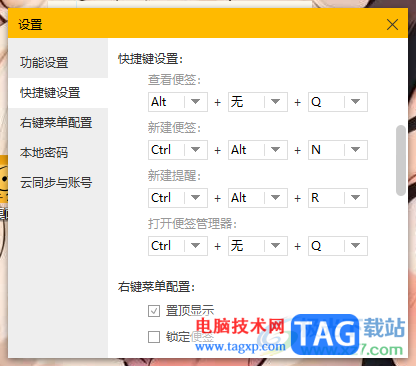Screen dimensions: 416x366
Task: Change the R key dropdown for 新建提醒
Action: click(338, 198)
